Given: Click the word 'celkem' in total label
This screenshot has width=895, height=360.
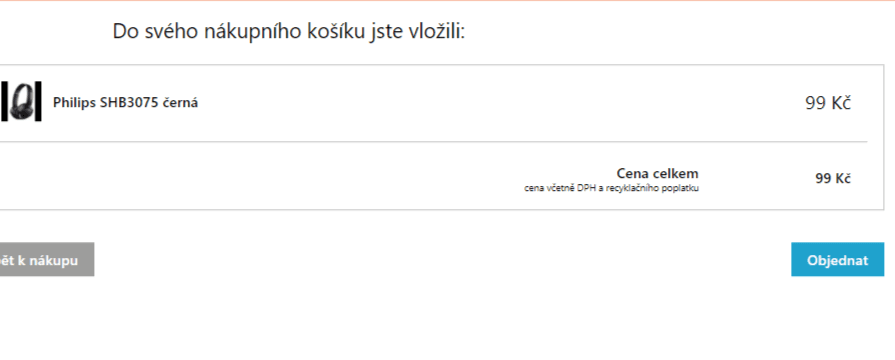Looking at the screenshot, I should point(674,173).
